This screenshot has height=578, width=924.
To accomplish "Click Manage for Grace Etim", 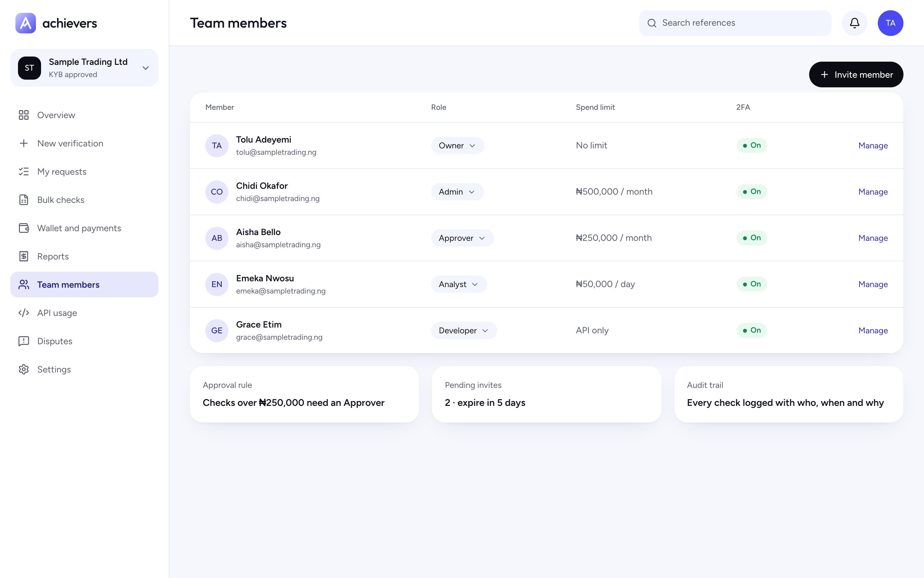I will tap(873, 331).
